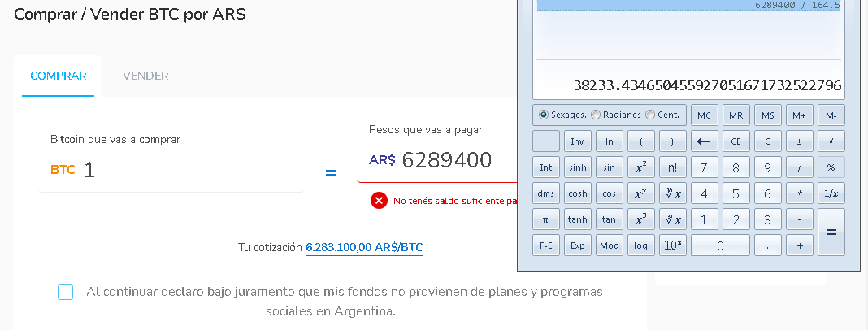Click the division key
Image resolution: width=868 pixels, height=330 pixels.
coord(800,167)
